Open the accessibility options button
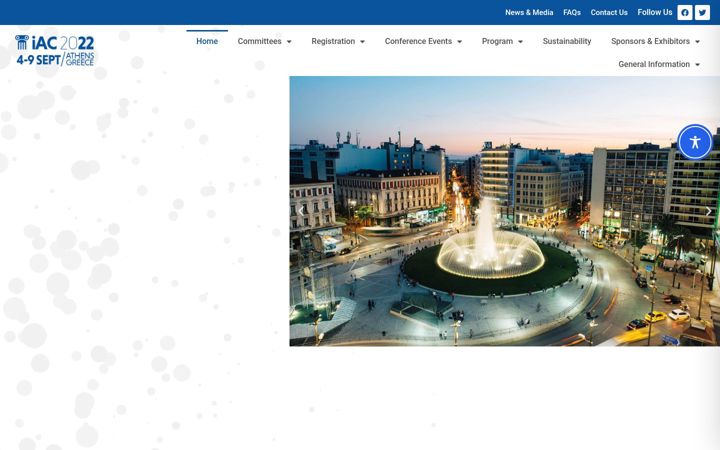Image resolution: width=720 pixels, height=450 pixels. click(695, 142)
